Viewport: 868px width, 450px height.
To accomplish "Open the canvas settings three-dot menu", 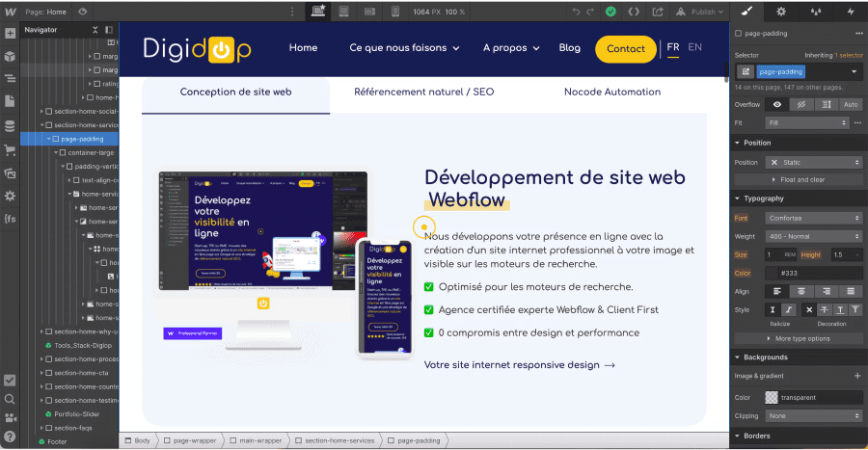I will [x=292, y=12].
